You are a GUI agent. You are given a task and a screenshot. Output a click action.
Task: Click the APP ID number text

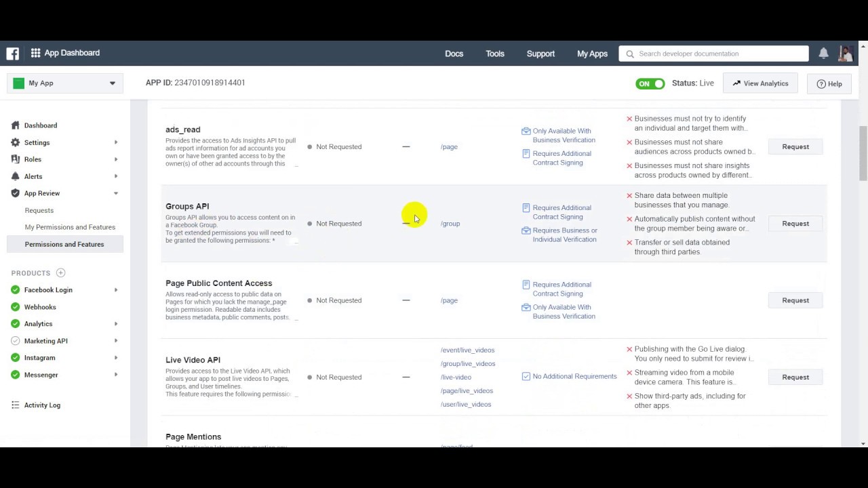tap(210, 83)
